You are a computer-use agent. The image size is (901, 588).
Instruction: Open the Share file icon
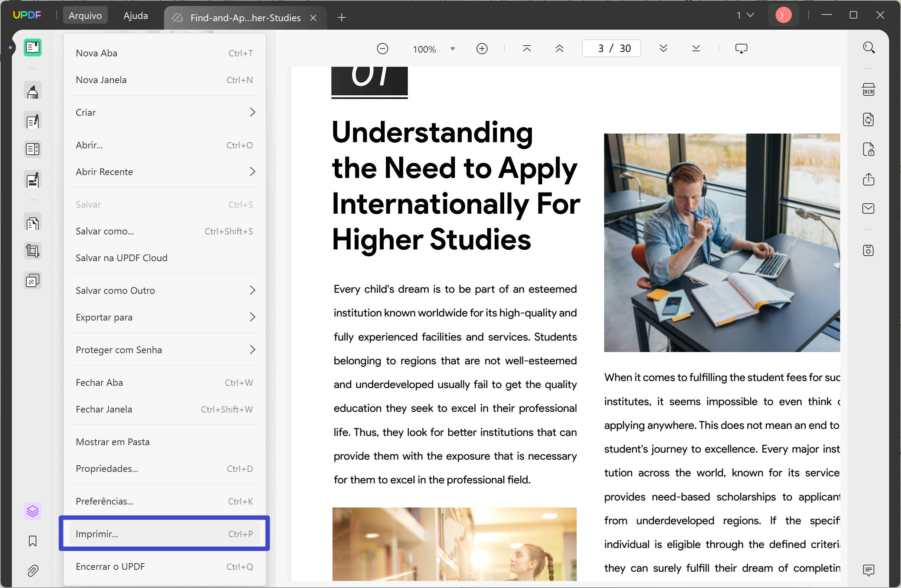tap(868, 179)
